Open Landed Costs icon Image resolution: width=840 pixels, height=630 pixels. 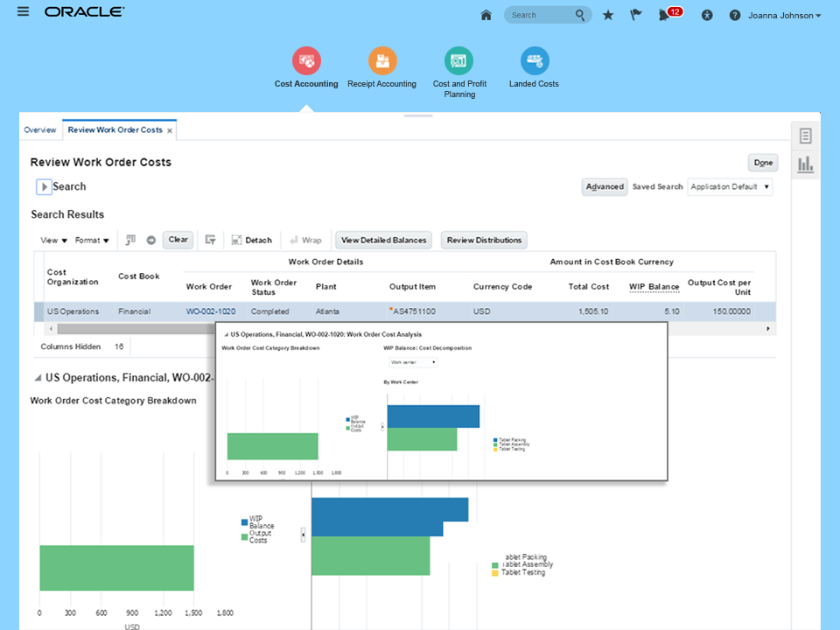click(x=535, y=60)
